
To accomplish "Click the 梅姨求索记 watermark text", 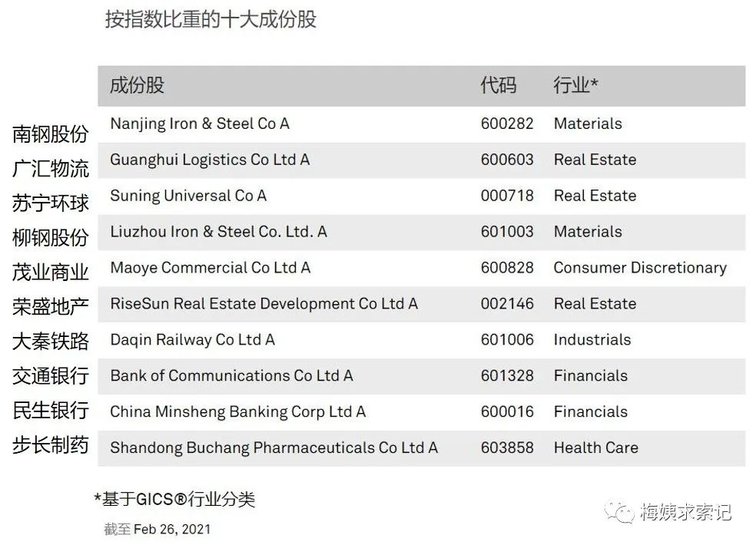I will tap(685, 512).
